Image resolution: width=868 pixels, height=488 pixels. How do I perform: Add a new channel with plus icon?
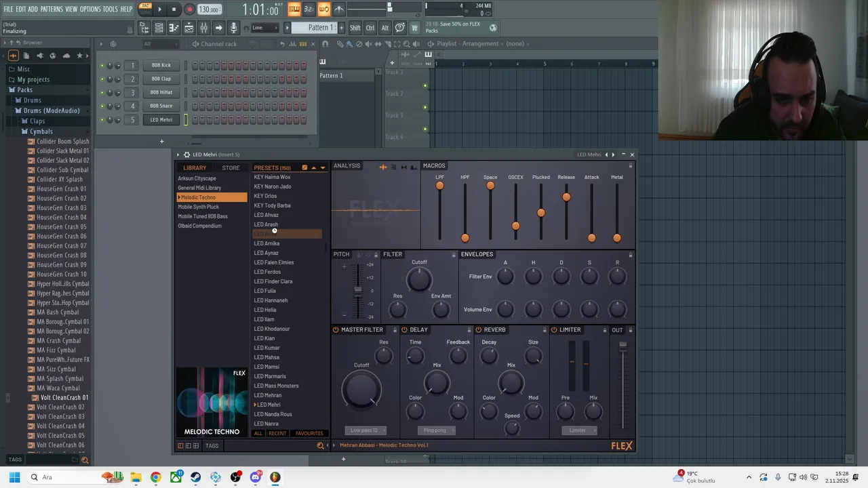(x=161, y=142)
